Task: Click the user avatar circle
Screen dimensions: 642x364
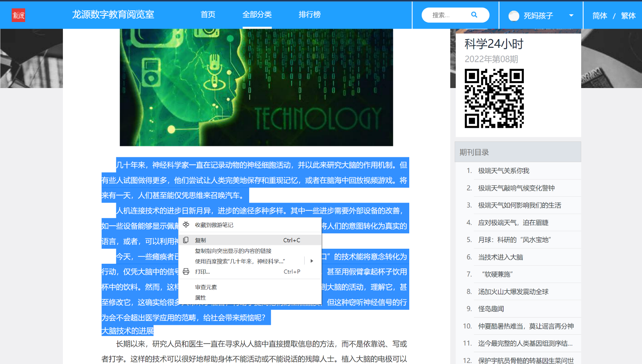Action: (x=514, y=16)
